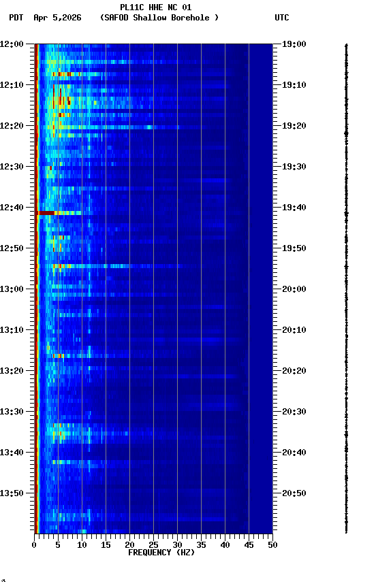This screenshot has height=588, width=376.
Task: Click the 12:50 PDT time label
Action: (x=12, y=248)
